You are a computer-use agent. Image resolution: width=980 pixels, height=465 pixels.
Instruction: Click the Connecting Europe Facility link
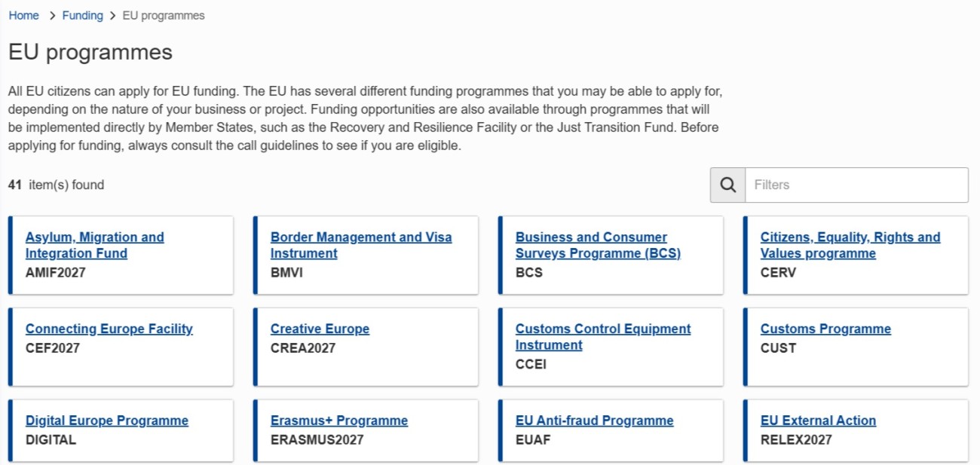pyautogui.click(x=109, y=329)
